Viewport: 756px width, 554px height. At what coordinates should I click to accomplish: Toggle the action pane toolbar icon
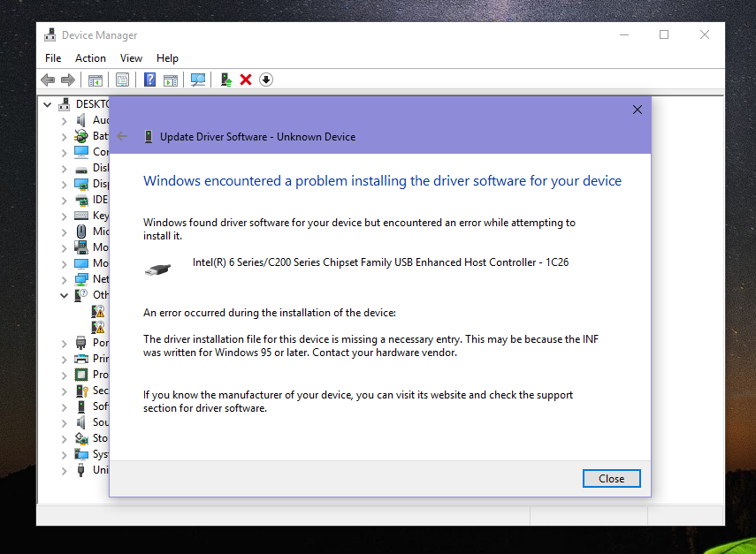(171, 80)
